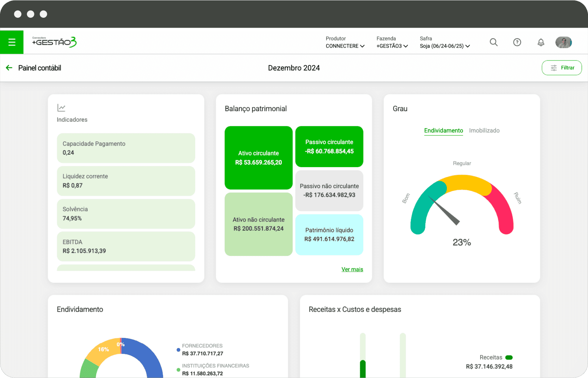Click the +Gestão3 logo
Image resolution: width=588 pixels, height=378 pixels.
click(54, 42)
